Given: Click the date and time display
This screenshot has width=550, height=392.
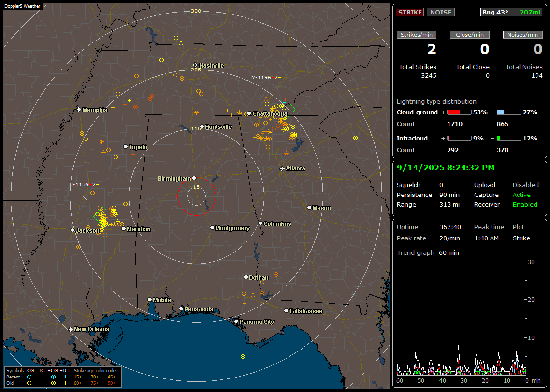Looking at the screenshot, I should click(446, 168).
